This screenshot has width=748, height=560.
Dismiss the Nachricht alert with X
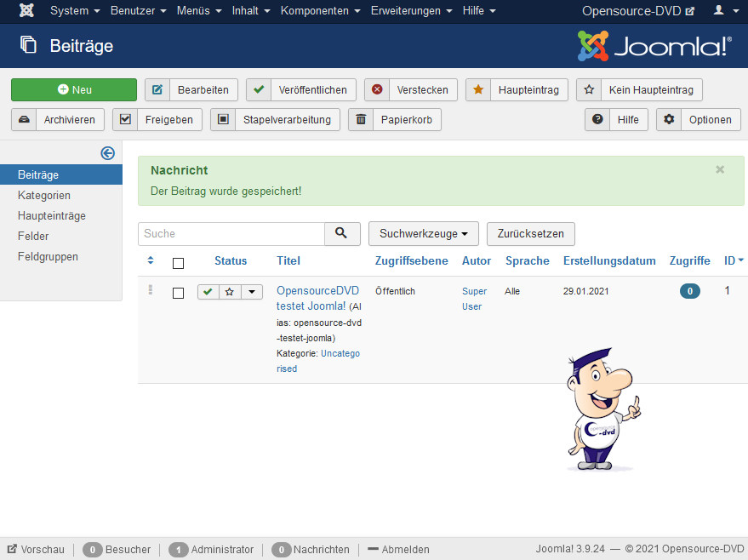coord(720,169)
